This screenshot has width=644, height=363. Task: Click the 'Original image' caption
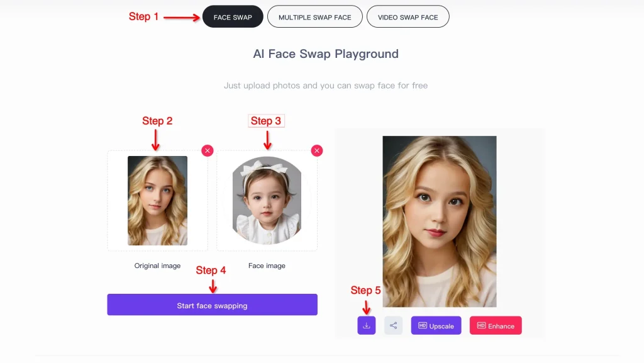pyautogui.click(x=157, y=265)
